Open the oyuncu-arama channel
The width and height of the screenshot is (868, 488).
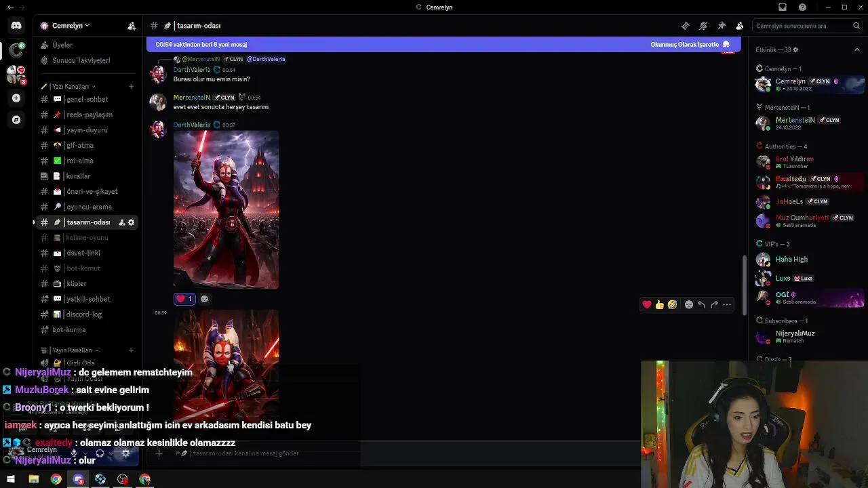88,207
